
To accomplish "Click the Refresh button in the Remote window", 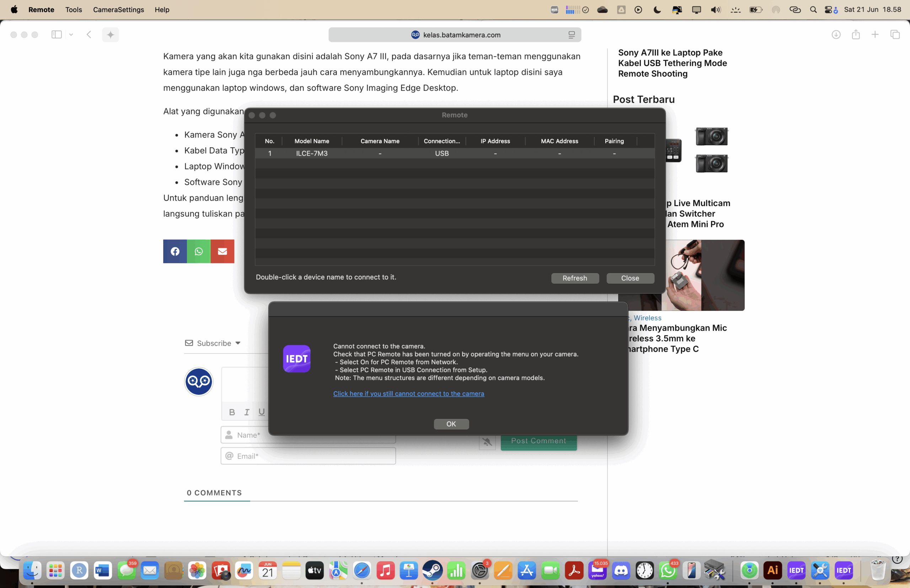I will [x=574, y=278].
